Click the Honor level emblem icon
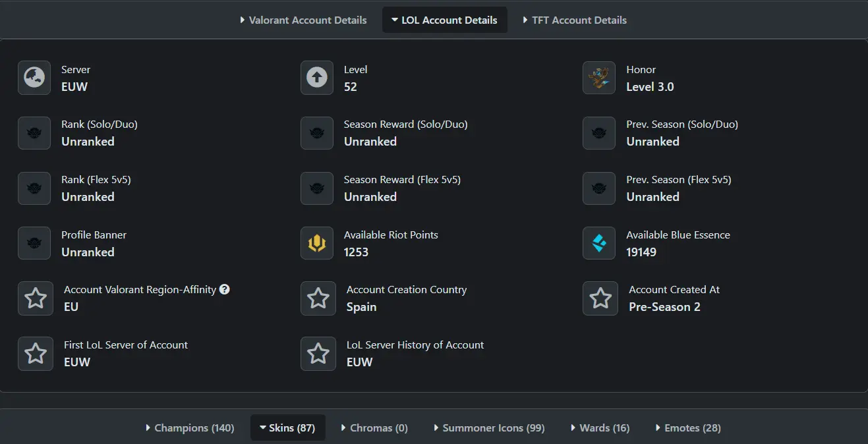The width and height of the screenshot is (868, 444). 599,78
